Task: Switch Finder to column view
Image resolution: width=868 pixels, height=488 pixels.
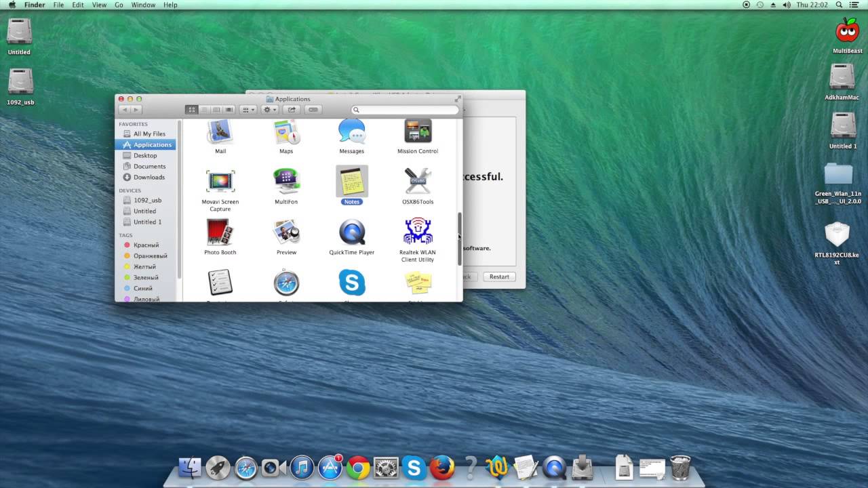Action: coord(216,110)
